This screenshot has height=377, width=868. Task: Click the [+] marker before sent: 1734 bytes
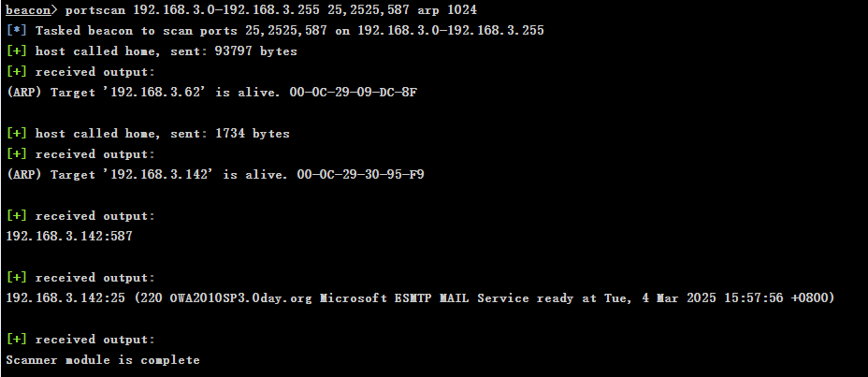tap(17, 134)
